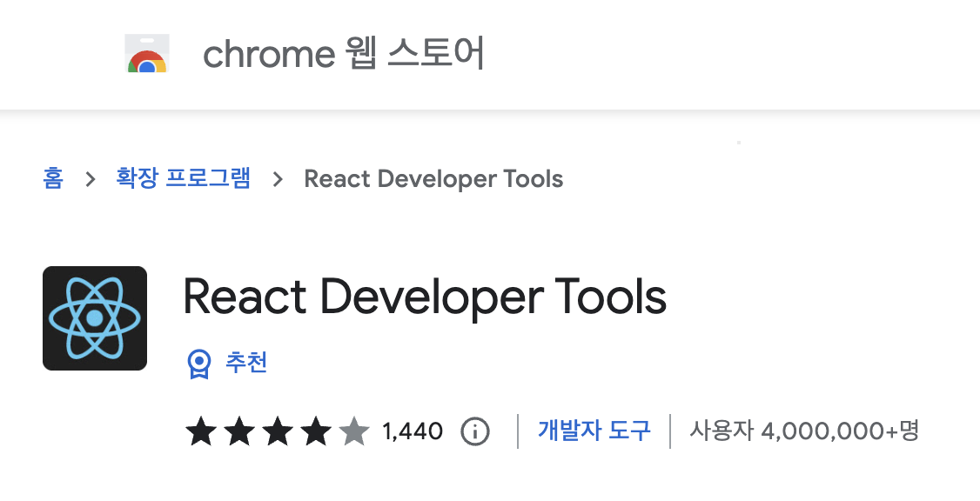Open the 개발자 도구 category link
Image resolution: width=980 pixels, height=501 pixels.
tap(594, 431)
